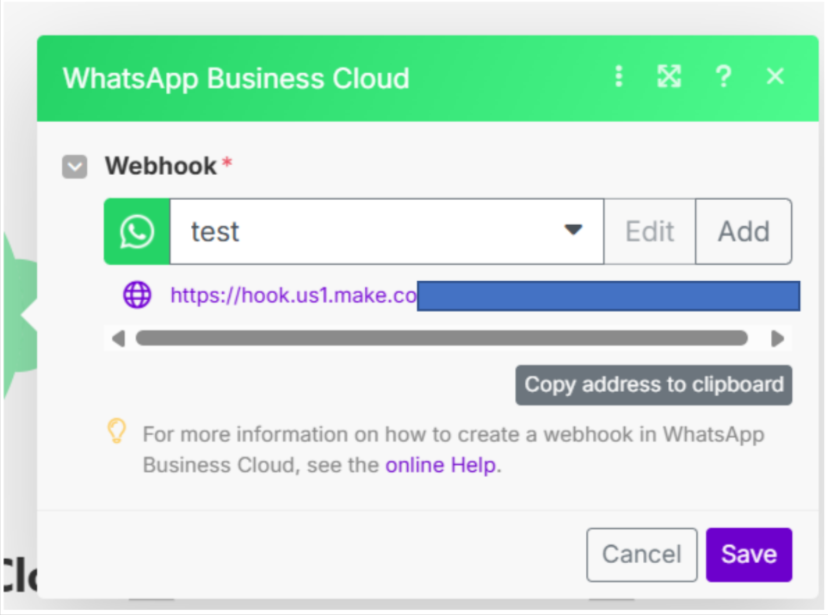The image size is (828, 615).
Task: Save the webhook settings
Action: pyautogui.click(x=749, y=555)
